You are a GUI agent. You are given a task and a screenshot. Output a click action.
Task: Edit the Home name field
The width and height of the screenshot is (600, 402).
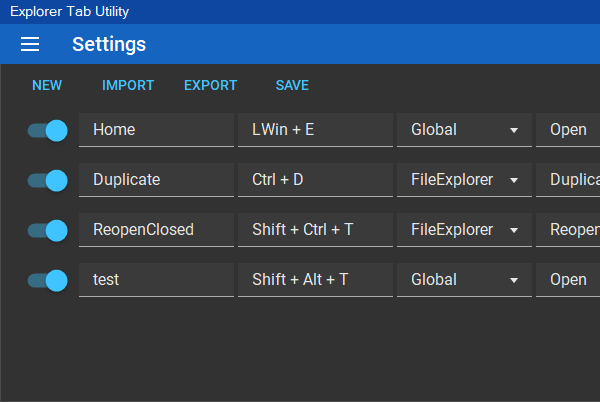tap(156, 130)
